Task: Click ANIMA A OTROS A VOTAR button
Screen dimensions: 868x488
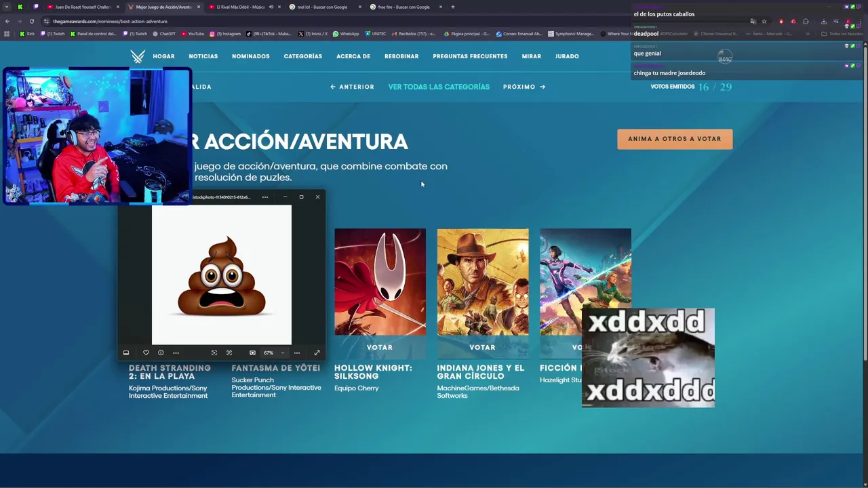Action: click(675, 139)
